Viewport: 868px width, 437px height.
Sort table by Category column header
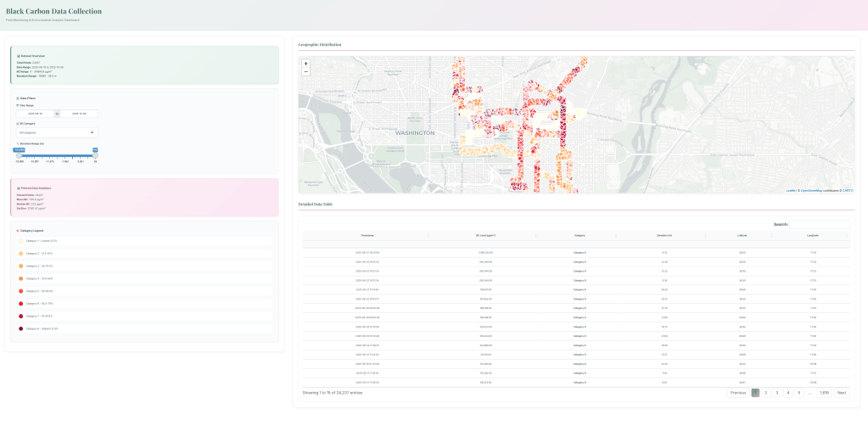click(x=580, y=235)
